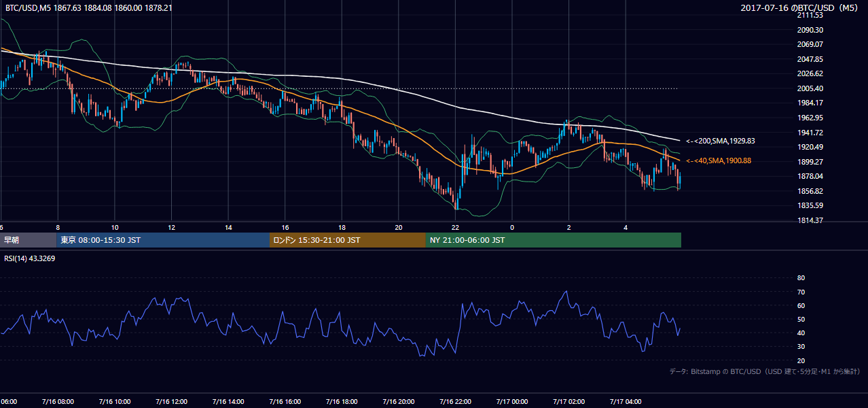The image size is (868, 408).
Task: Click the 40 SMA 1900.88 label
Action: (x=718, y=160)
